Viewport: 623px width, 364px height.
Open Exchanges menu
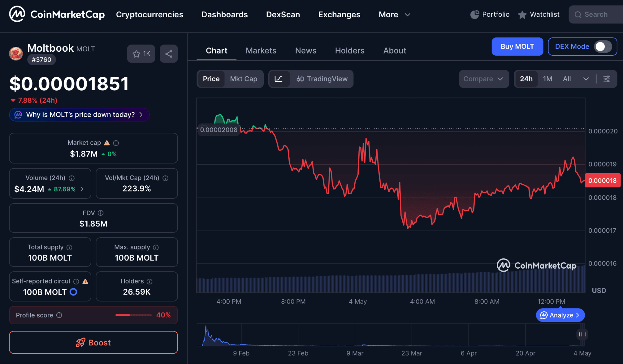point(339,15)
